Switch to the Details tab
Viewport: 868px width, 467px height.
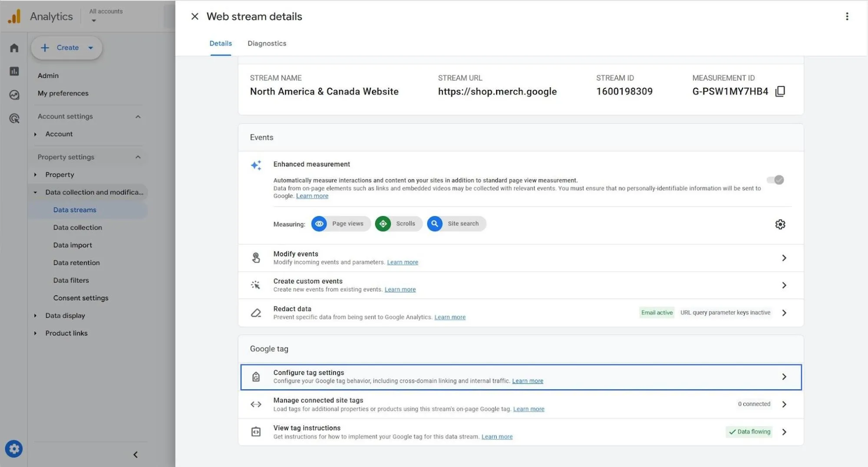point(221,43)
